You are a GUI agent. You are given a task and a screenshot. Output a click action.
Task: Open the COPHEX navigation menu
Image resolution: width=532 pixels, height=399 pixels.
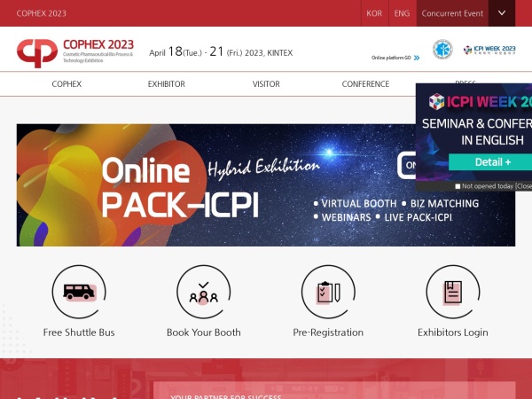point(66,84)
